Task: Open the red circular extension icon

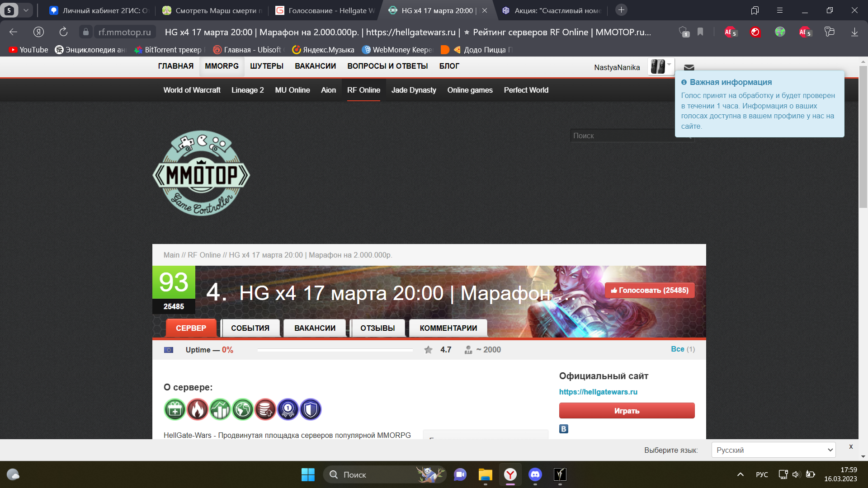Action: [755, 32]
